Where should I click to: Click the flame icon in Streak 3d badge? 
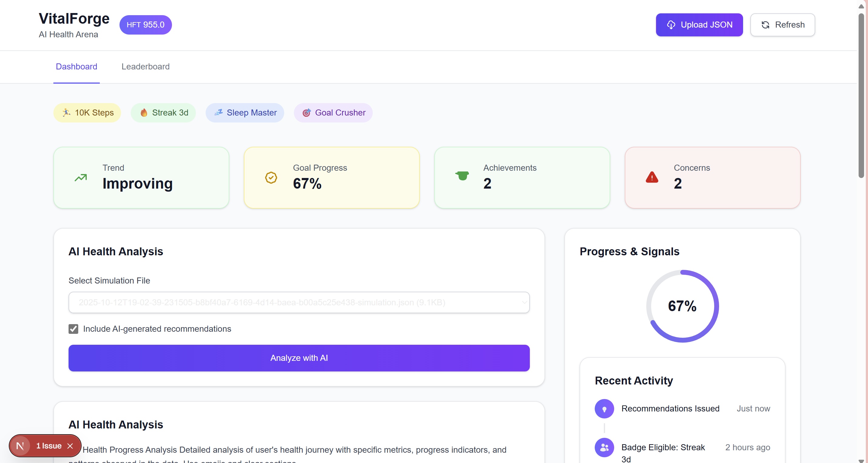click(144, 112)
